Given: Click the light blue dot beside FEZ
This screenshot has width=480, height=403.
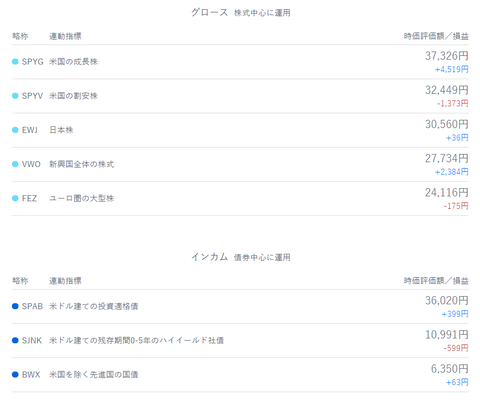Looking at the screenshot, I should click(x=15, y=198).
